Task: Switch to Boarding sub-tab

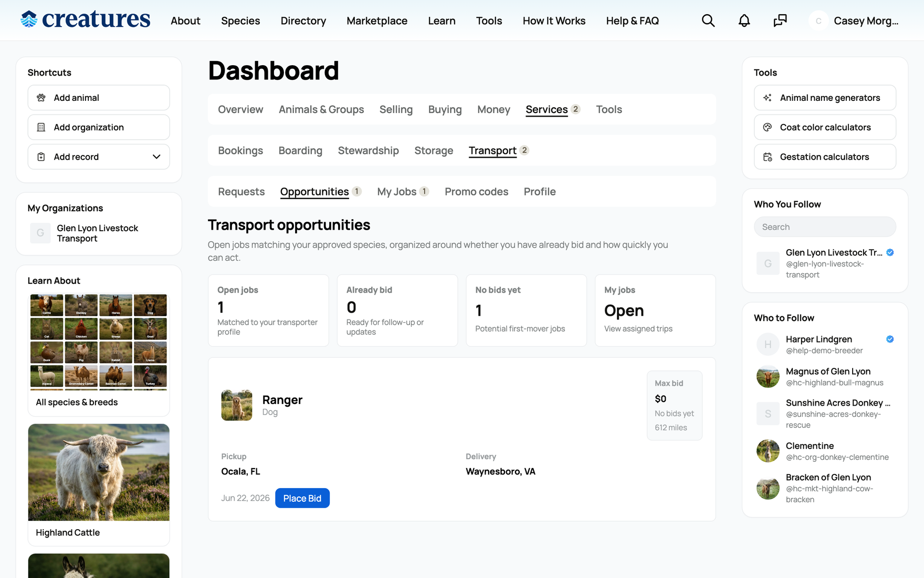Action: [300, 150]
